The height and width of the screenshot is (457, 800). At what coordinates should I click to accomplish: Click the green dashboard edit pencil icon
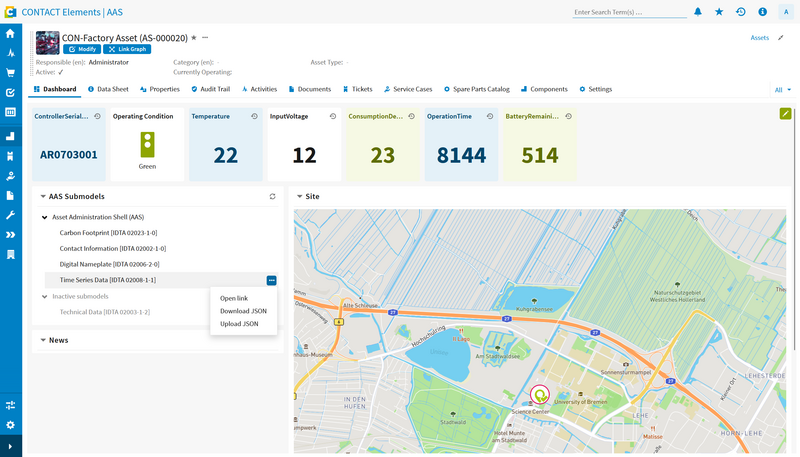[x=785, y=114]
